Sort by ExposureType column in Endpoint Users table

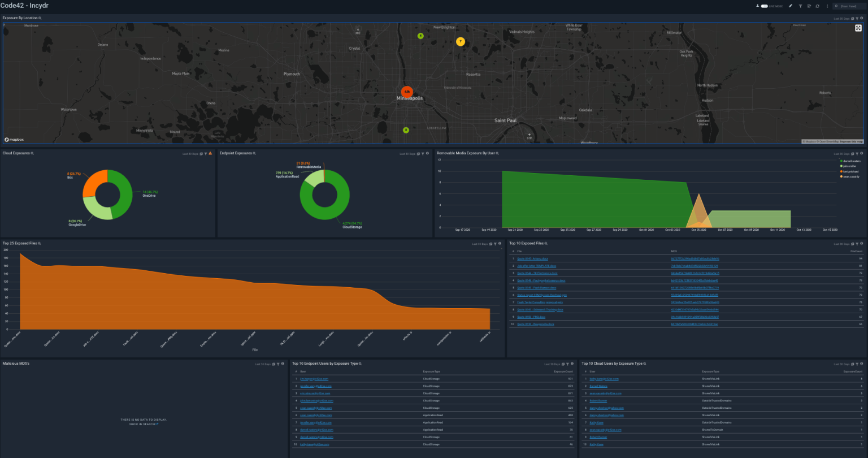click(x=431, y=371)
